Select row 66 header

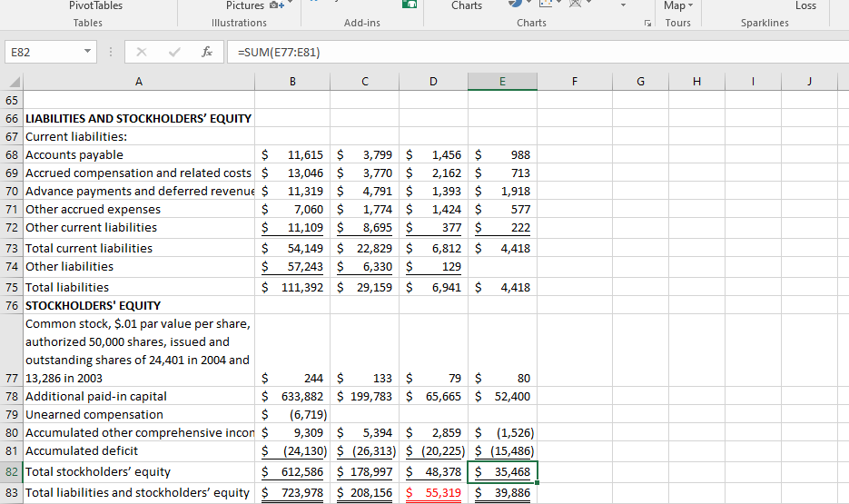(12, 119)
